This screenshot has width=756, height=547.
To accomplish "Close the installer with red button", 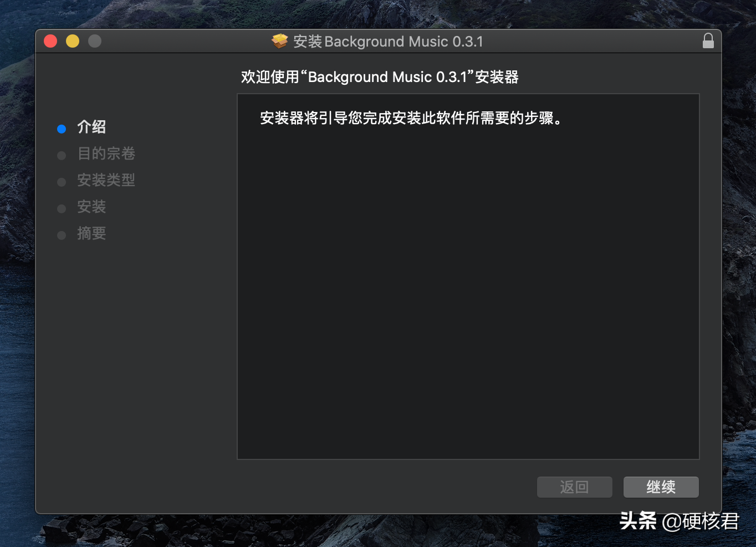I will pos(50,41).
